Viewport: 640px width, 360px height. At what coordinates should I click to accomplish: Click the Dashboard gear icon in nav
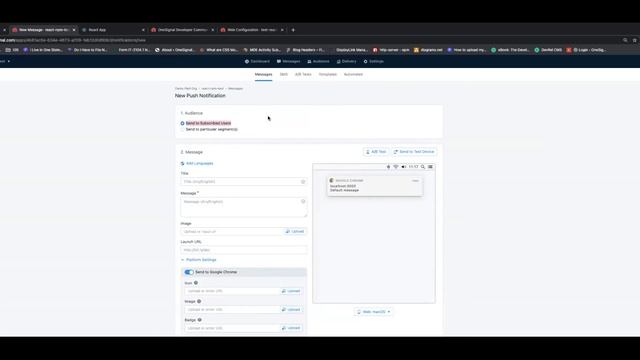pyautogui.click(x=247, y=61)
